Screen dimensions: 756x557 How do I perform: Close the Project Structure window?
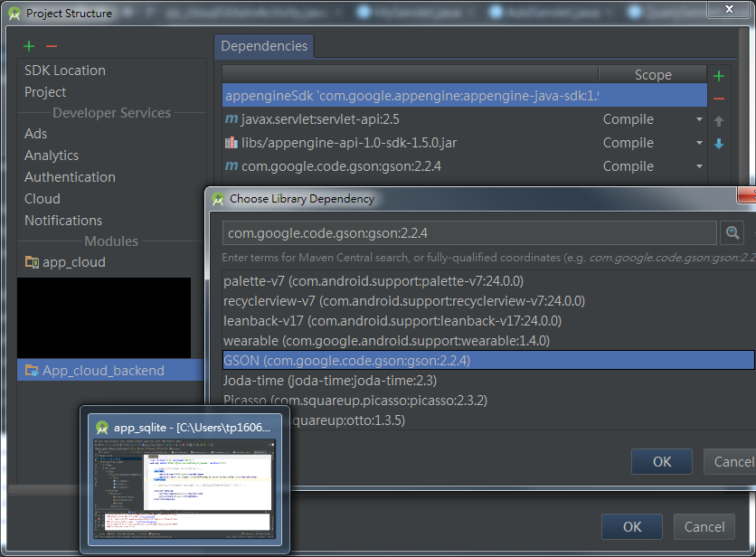pos(729,9)
